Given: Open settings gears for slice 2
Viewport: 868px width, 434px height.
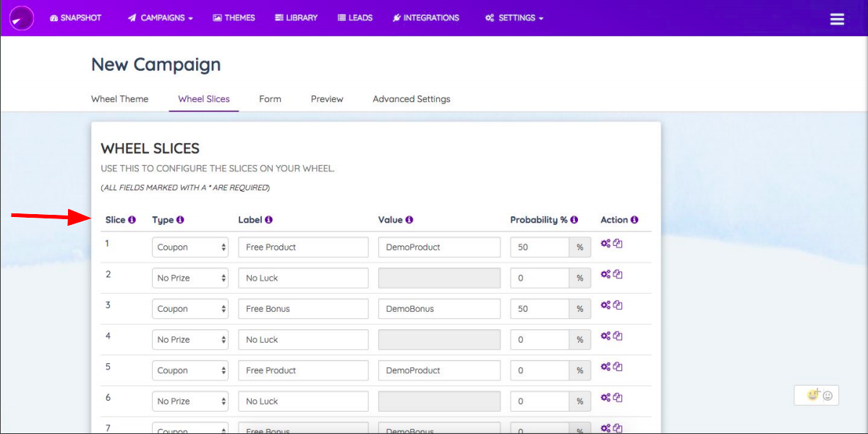Looking at the screenshot, I should (605, 275).
